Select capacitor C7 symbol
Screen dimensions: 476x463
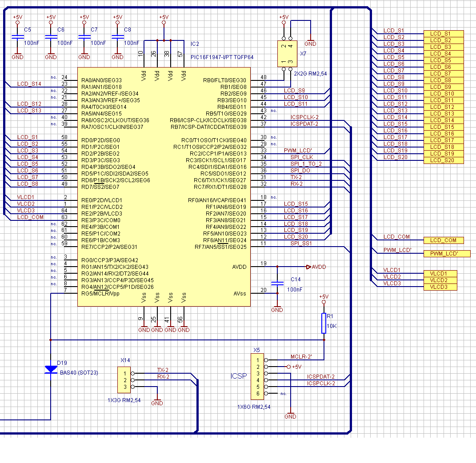point(84,37)
